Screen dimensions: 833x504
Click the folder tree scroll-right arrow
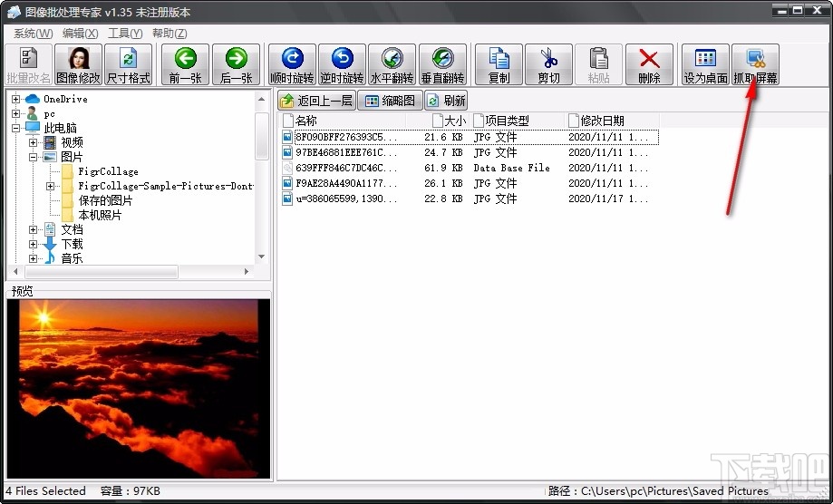pyautogui.click(x=247, y=271)
